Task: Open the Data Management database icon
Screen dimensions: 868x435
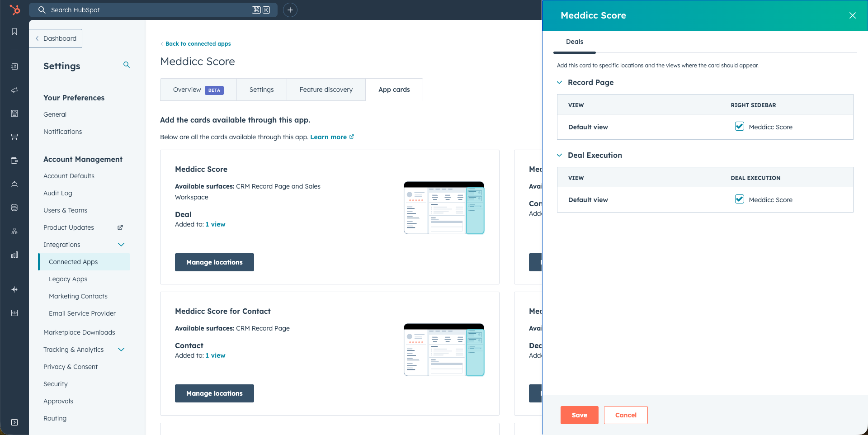Action: coord(14,208)
